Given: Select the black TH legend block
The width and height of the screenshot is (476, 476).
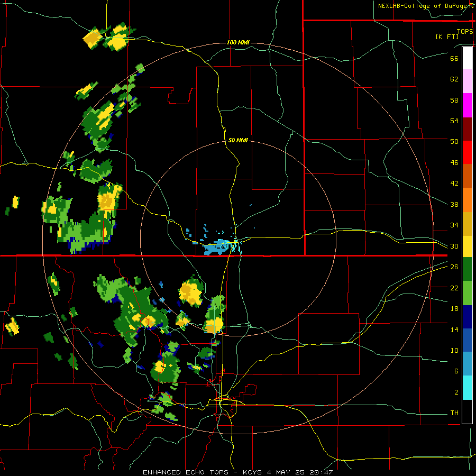Looking at the screenshot, I should click(467, 411).
